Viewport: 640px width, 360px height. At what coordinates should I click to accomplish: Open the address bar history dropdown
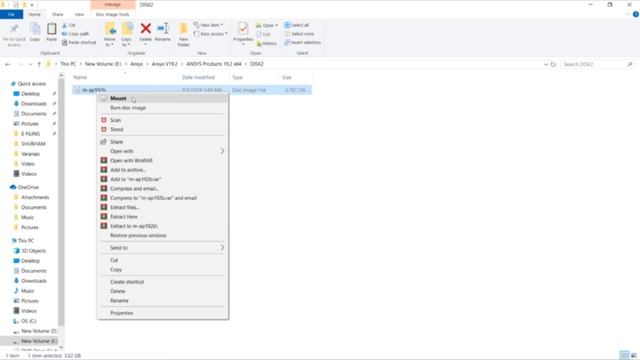(546, 64)
